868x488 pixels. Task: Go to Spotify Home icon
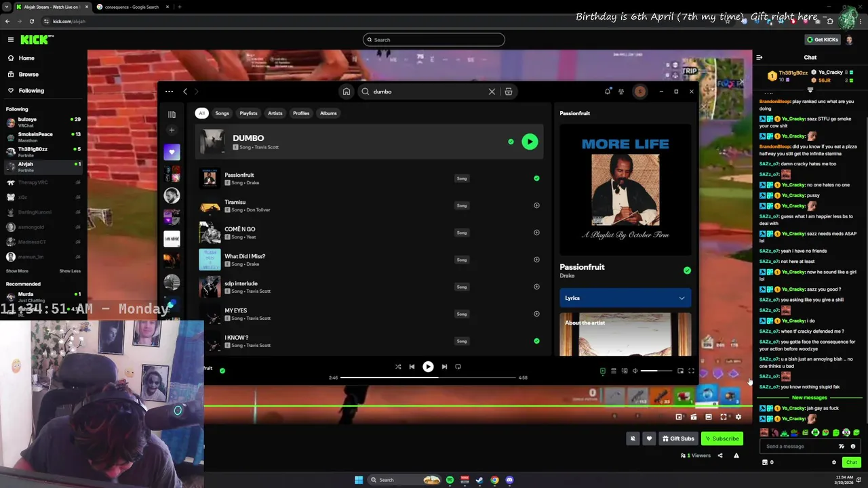click(347, 91)
